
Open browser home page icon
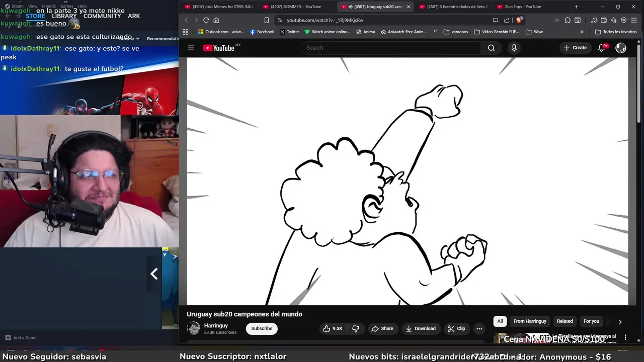pyautogui.click(x=216, y=20)
